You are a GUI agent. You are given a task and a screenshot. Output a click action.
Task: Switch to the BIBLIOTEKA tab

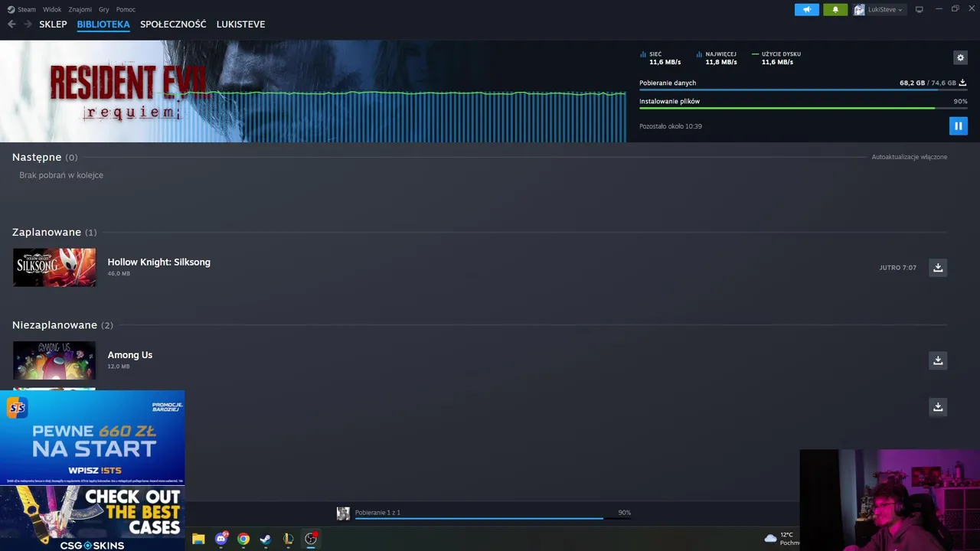(x=103, y=24)
